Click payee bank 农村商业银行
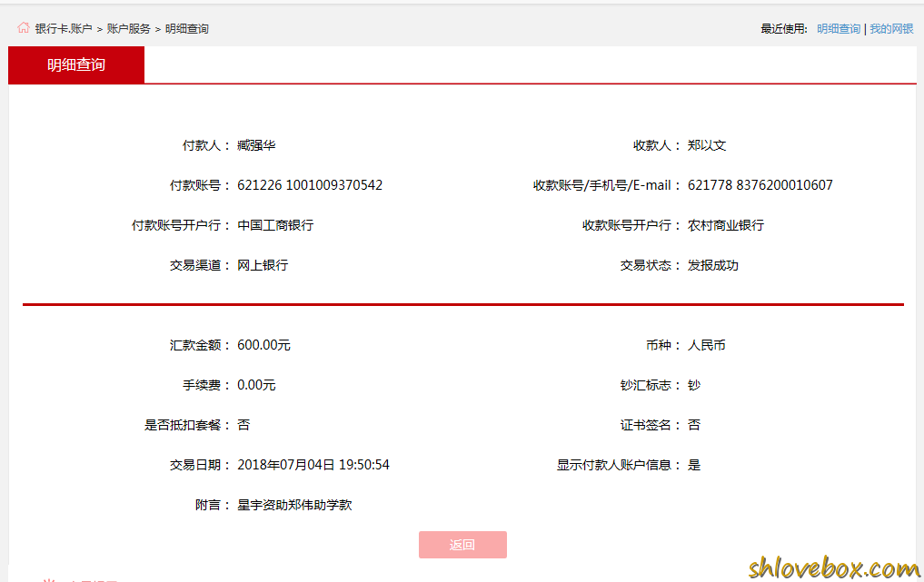The height and width of the screenshot is (582, 924). pos(725,225)
